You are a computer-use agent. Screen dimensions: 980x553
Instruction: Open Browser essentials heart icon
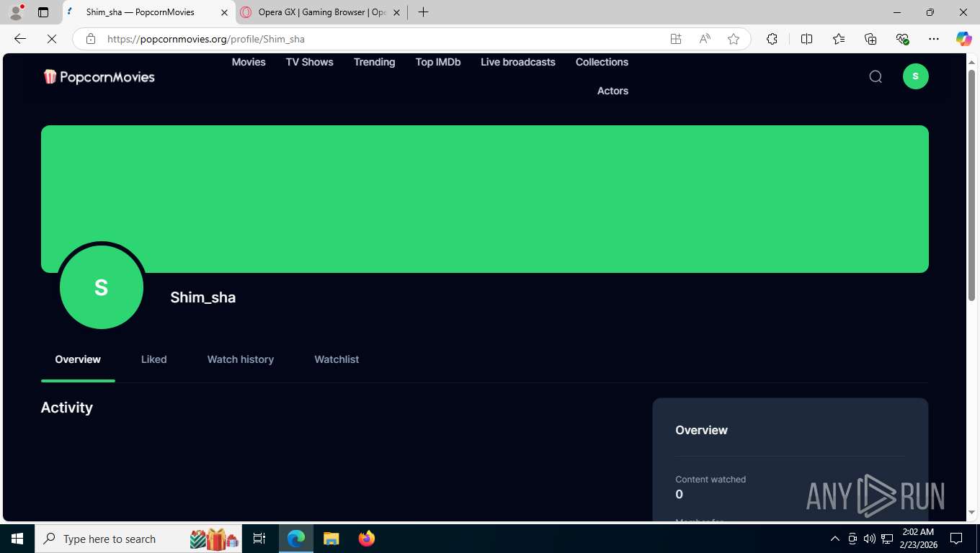point(902,39)
